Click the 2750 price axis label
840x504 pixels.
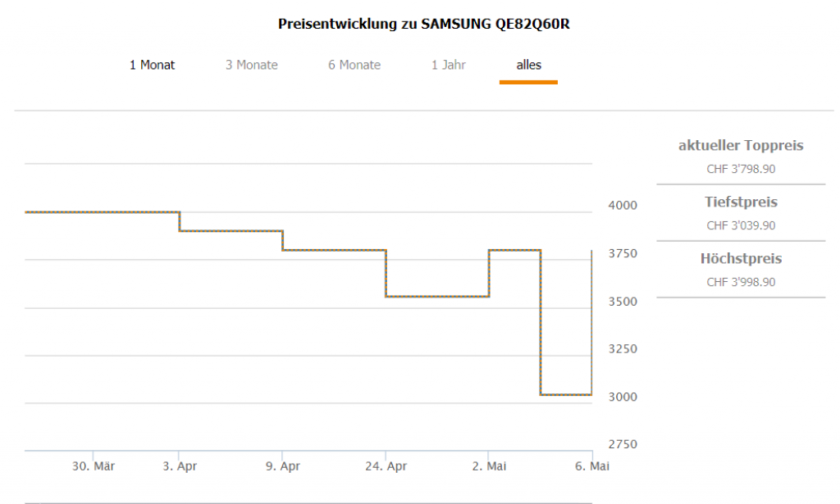coord(621,444)
